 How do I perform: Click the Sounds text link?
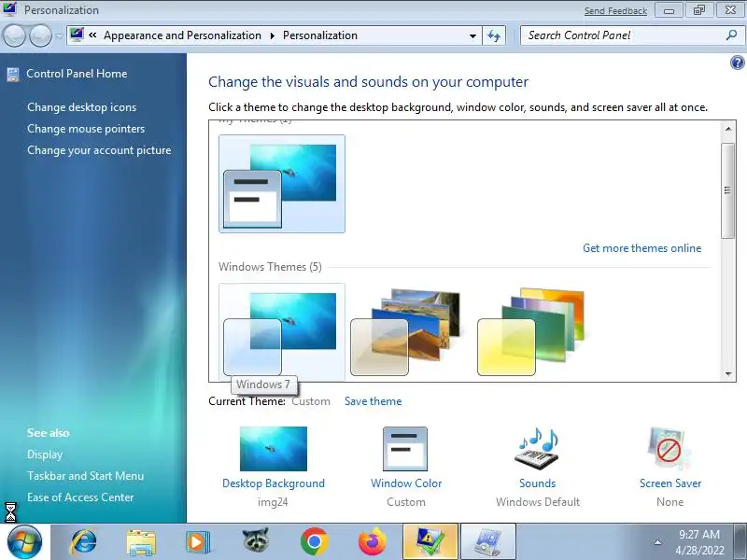(x=538, y=483)
